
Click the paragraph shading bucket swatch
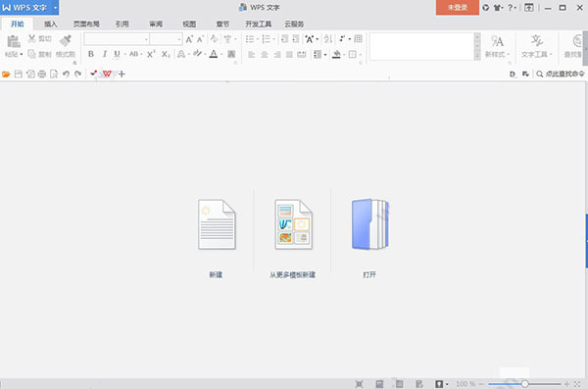pyautogui.click(x=336, y=55)
